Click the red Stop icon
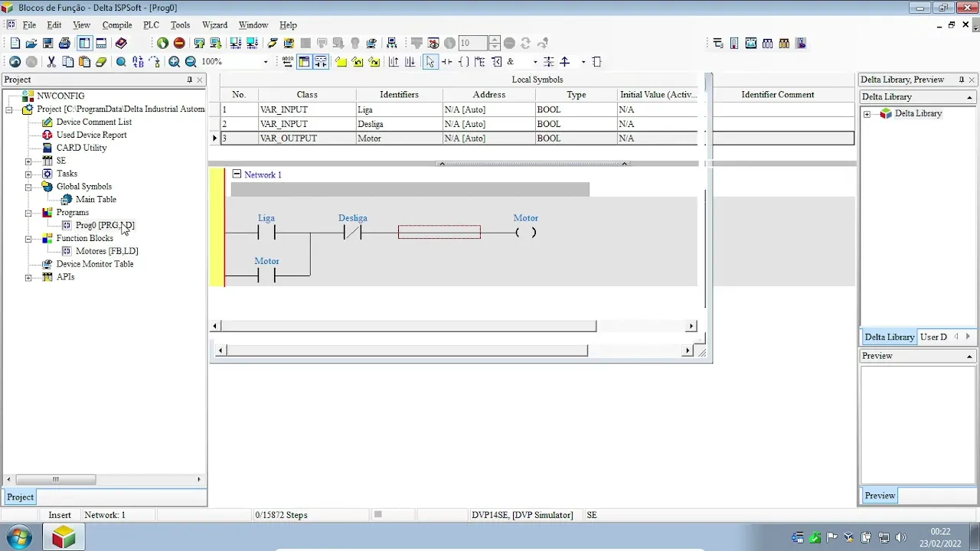980x551 pixels. coord(179,44)
